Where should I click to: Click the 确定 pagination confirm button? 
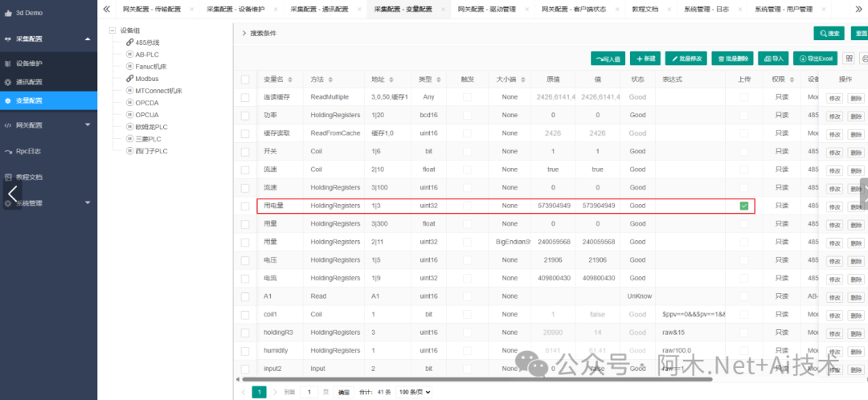tap(344, 392)
